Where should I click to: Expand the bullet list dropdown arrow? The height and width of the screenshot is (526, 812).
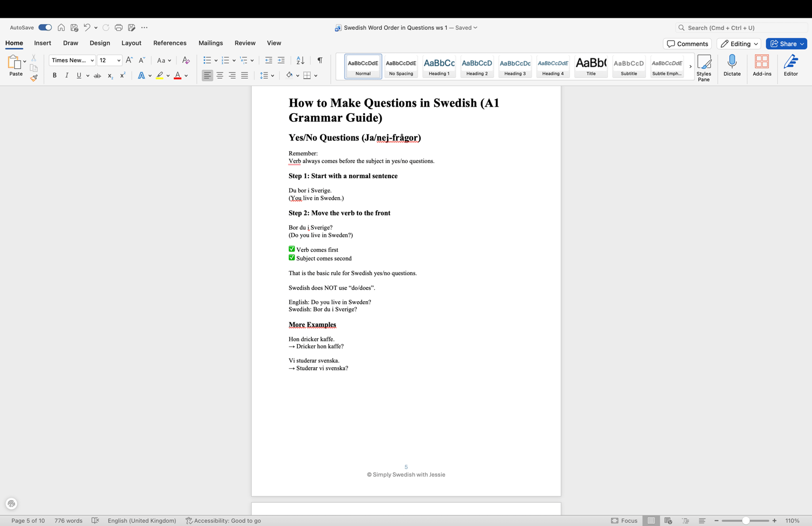click(x=216, y=61)
